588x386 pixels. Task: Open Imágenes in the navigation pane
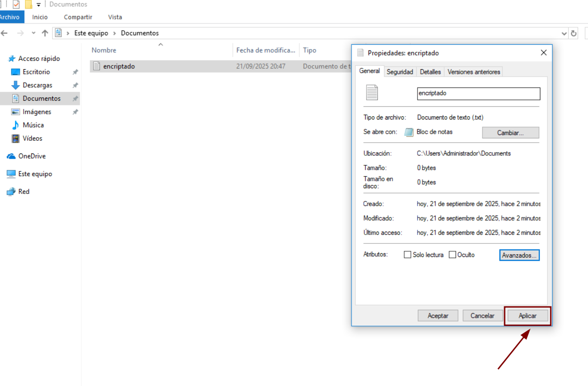point(37,112)
